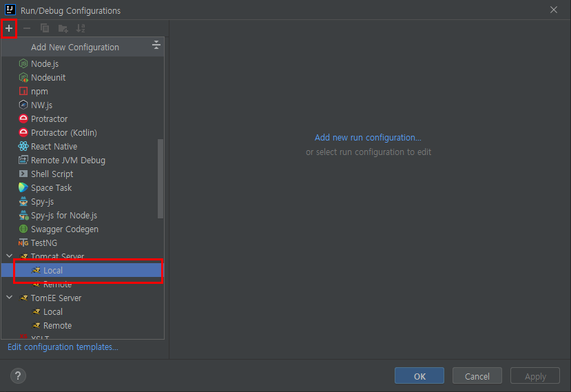Image resolution: width=571 pixels, height=392 pixels.
Task: Click the Tomcat Server label text
Action: pyautogui.click(x=58, y=256)
